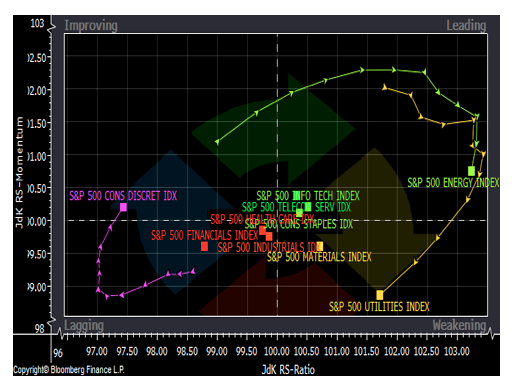Image resolution: width=516 pixels, height=392 pixels.
Task: Click the 103.00 x-axis tick value
Action: click(x=457, y=351)
